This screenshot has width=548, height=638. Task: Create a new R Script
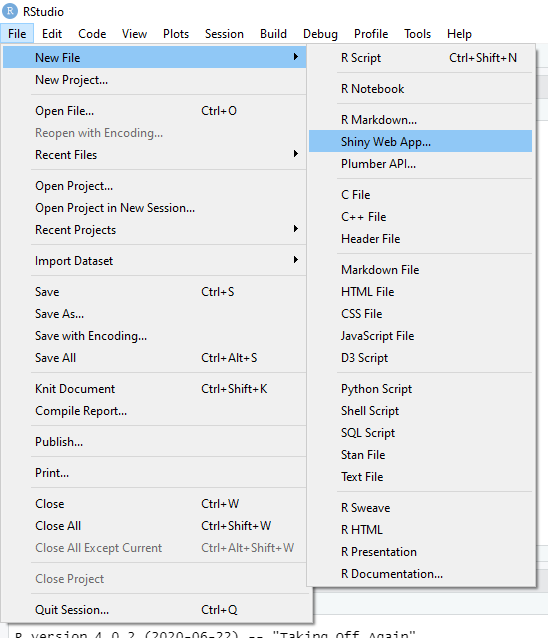click(420, 57)
